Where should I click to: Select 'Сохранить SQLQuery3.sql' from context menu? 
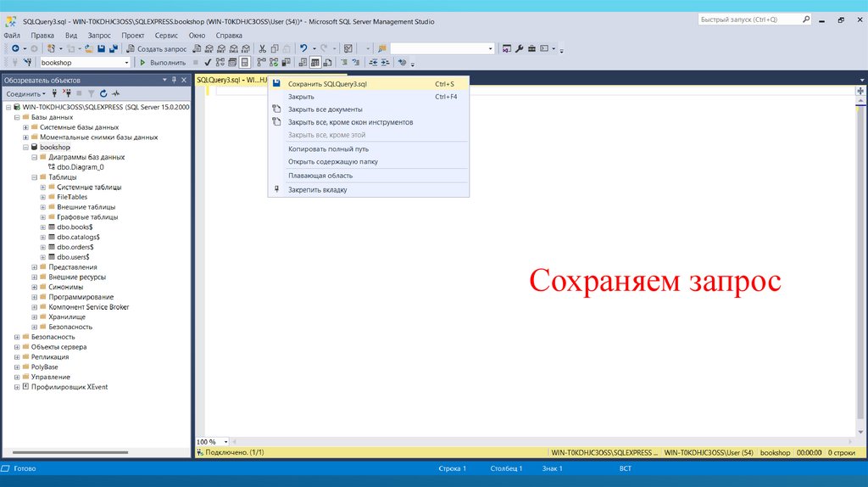coord(327,84)
